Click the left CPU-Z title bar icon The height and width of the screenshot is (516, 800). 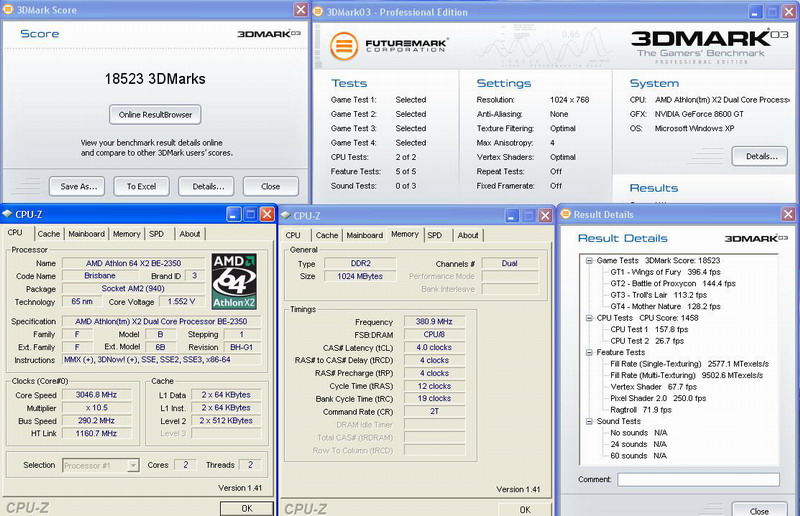tap(7, 214)
